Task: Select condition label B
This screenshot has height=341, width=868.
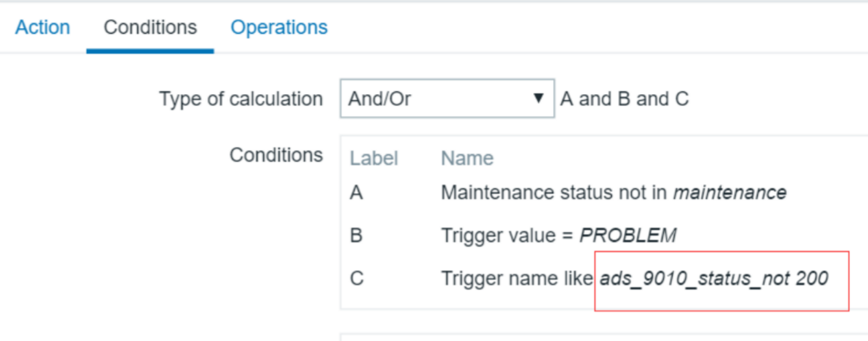Action: click(x=356, y=235)
